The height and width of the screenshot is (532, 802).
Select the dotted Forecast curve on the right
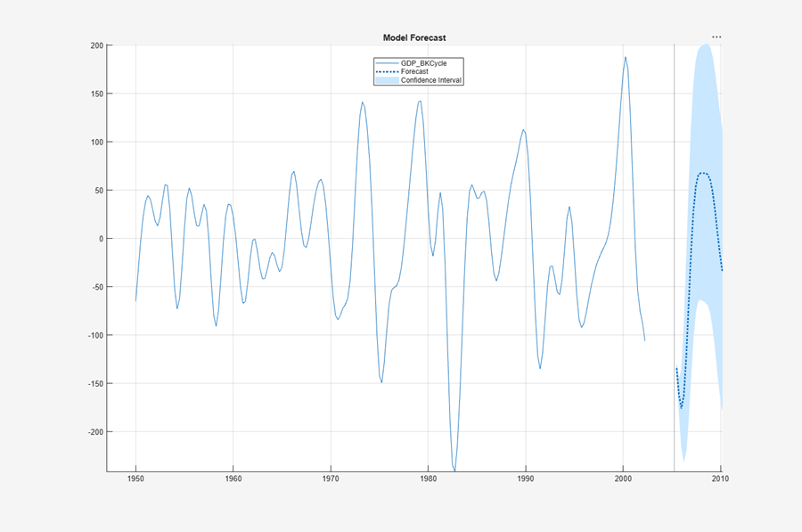(x=703, y=173)
